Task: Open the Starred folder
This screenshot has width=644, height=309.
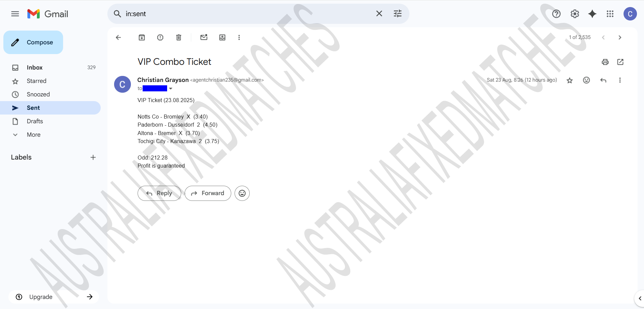Action: coord(50,81)
